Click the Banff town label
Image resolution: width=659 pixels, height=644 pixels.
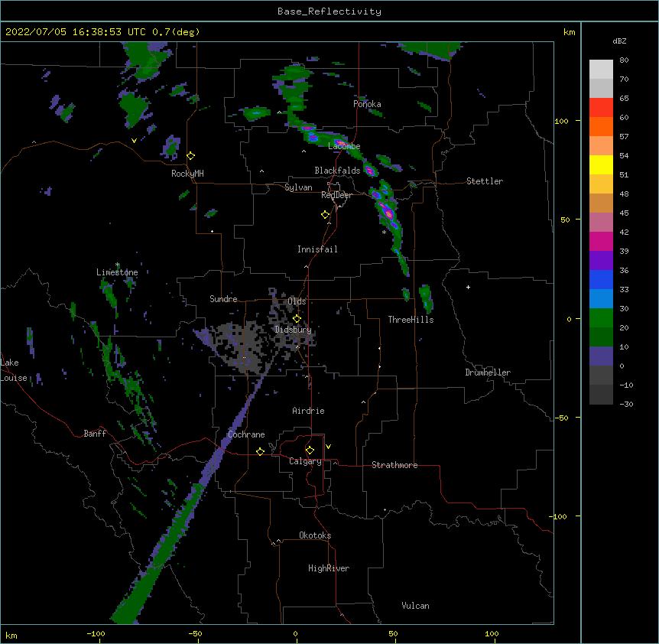coord(95,434)
